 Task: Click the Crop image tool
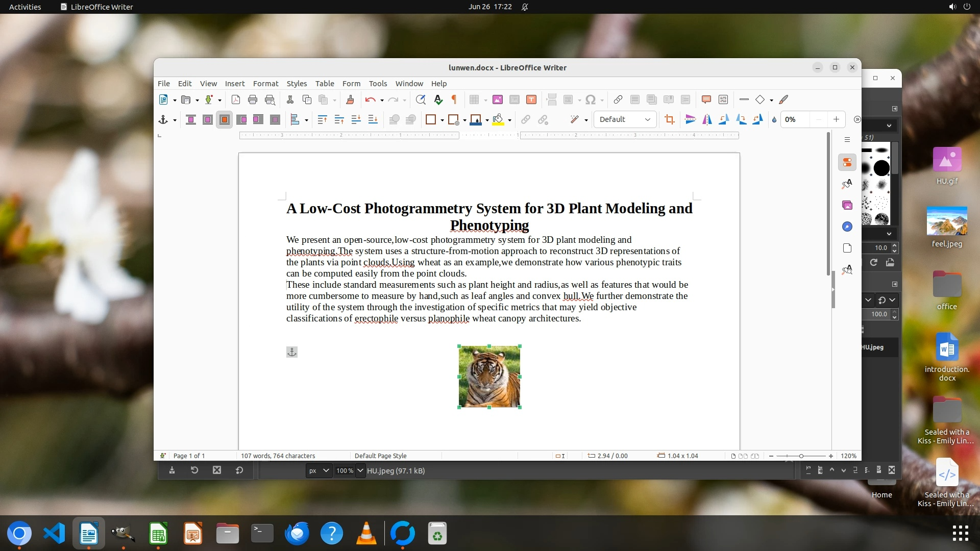(x=670, y=119)
